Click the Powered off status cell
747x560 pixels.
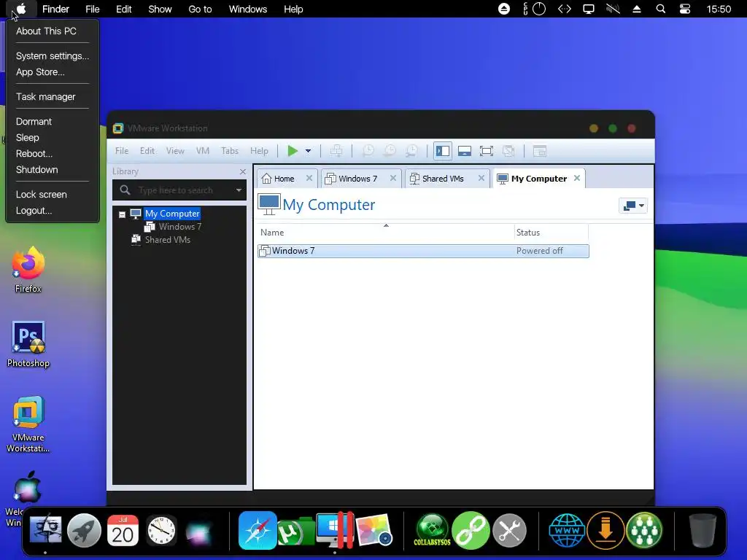[539, 251]
